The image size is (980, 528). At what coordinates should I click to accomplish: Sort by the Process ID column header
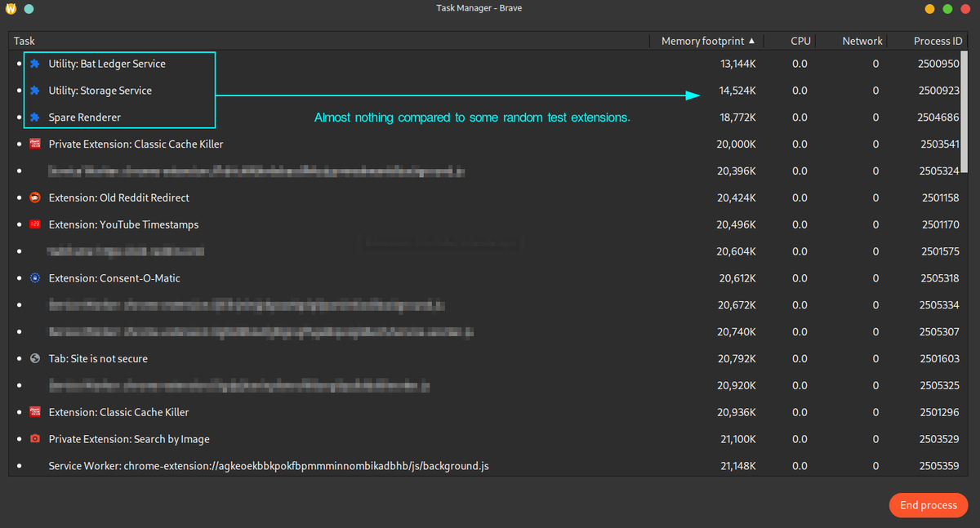point(929,41)
